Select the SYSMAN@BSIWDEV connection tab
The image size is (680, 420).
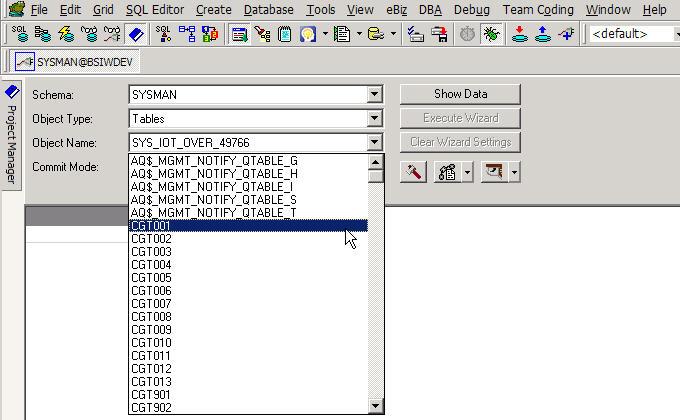tap(74, 62)
